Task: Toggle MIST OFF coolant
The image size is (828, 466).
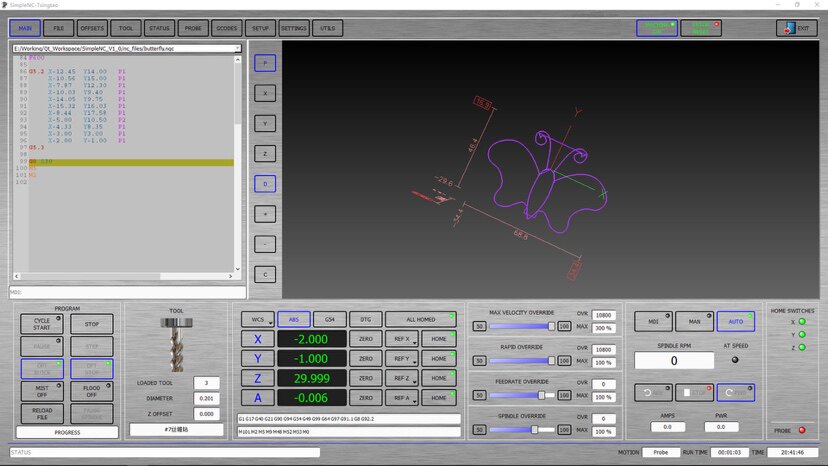Action: tap(42, 392)
